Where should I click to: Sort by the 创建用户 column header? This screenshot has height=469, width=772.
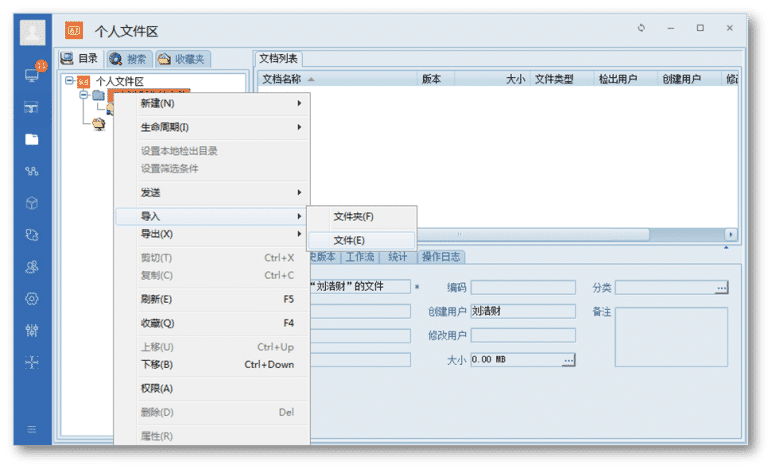(x=689, y=79)
